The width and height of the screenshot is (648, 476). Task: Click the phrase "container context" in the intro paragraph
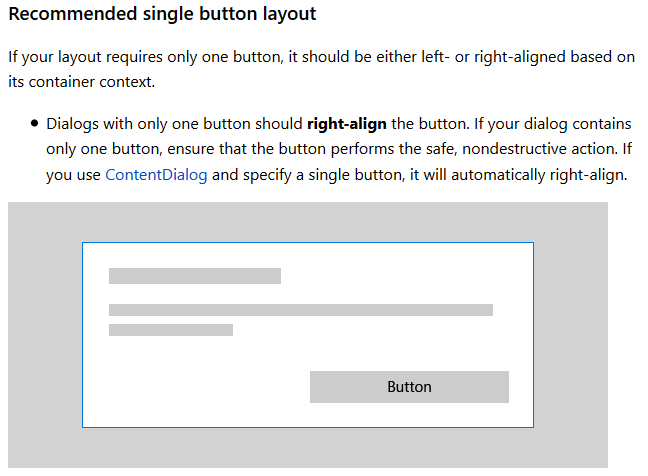(x=91, y=82)
